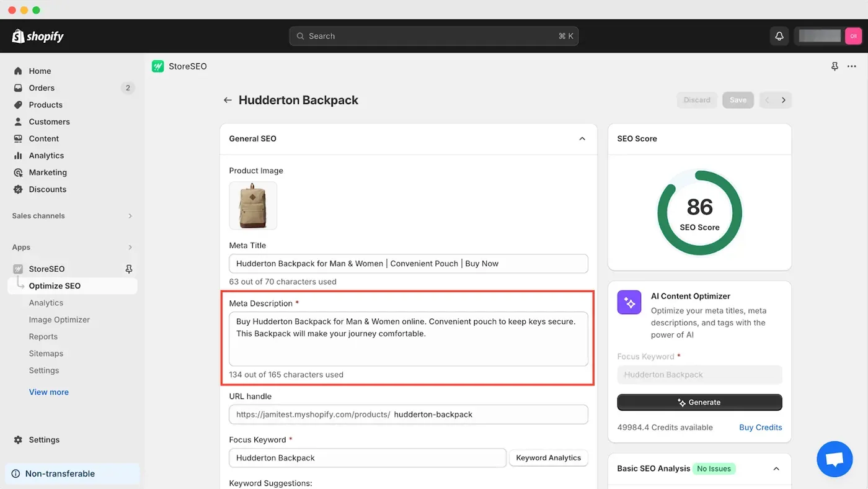Click the Orders count badge 2
Image resolution: width=868 pixels, height=489 pixels.
[x=128, y=88]
